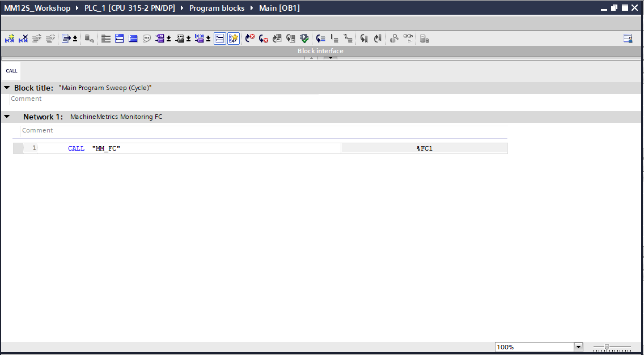Outdent text toolbar icon
This screenshot has height=355, width=644.
pos(348,39)
